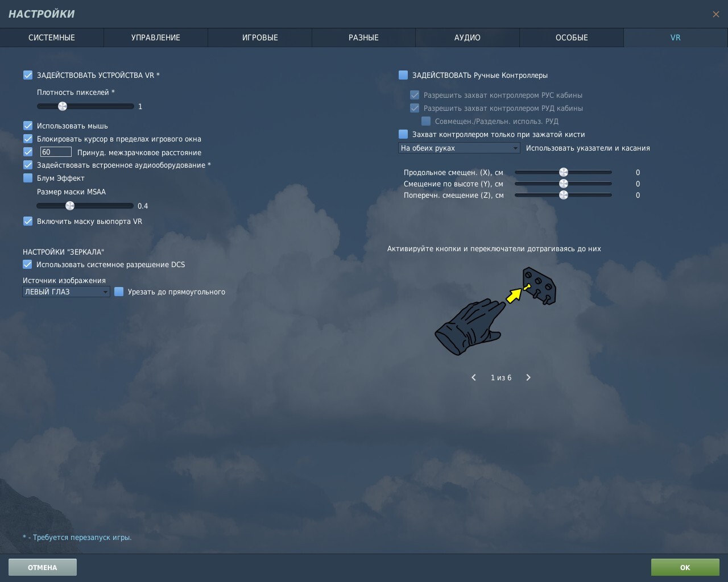Toggle Совмещен./Раздельн. использ. РУД checkbox
Viewport: 728px width, 582px height.
point(426,121)
